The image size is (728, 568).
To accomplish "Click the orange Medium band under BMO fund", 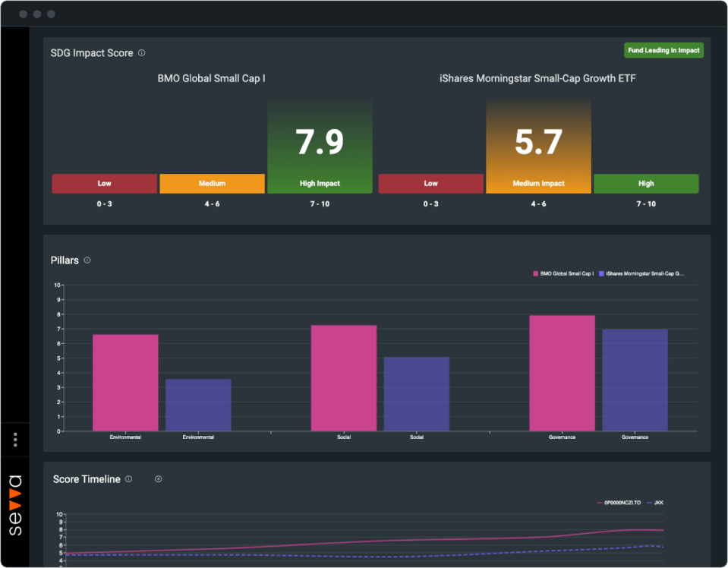I will click(212, 184).
